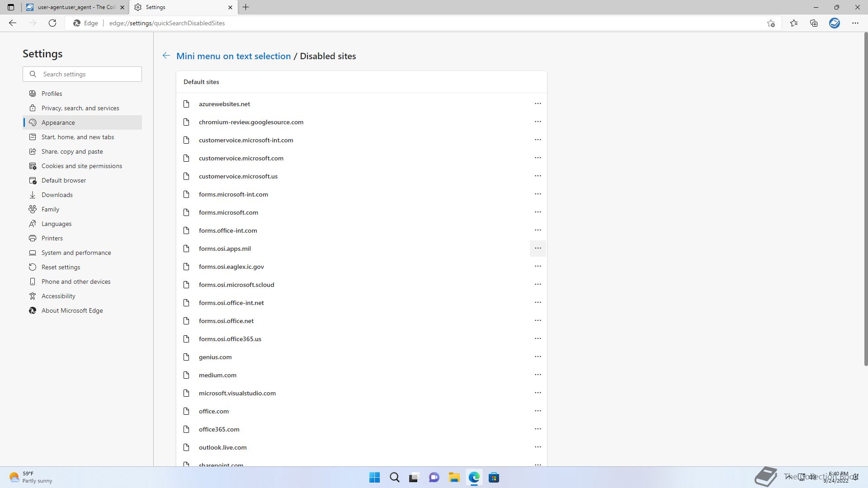This screenshot has width=868, height=488.
Task: Go to Default browser settings
Action: tap(82, 180)
